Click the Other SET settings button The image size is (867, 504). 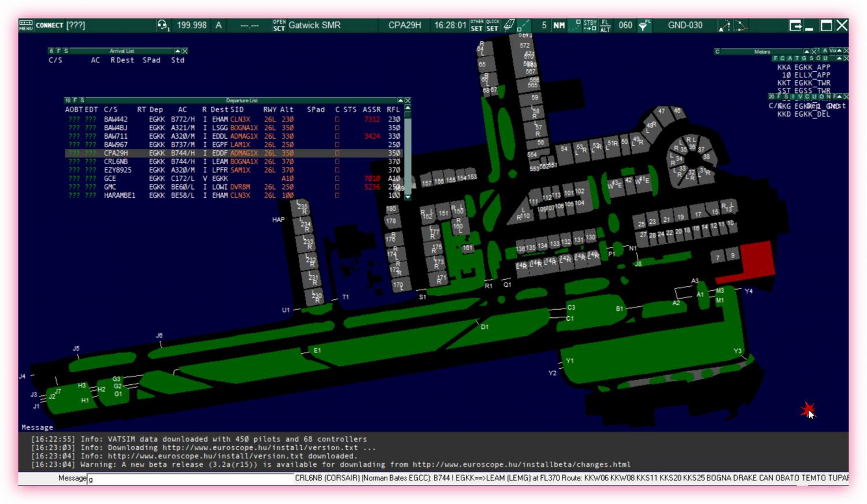(x=477, y=25)
